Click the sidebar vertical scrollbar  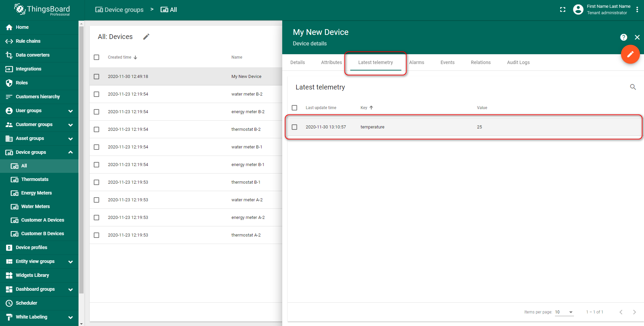click(81, 159)
